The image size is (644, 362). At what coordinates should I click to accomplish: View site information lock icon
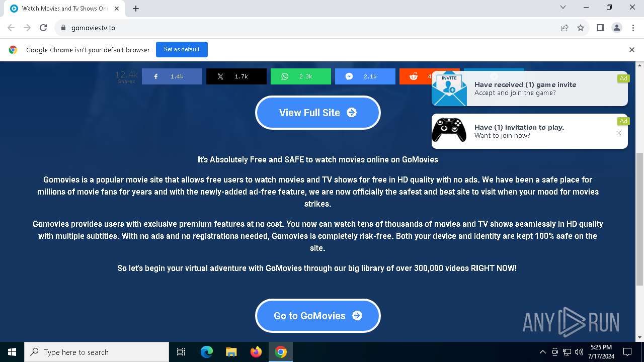click(63, 28)
